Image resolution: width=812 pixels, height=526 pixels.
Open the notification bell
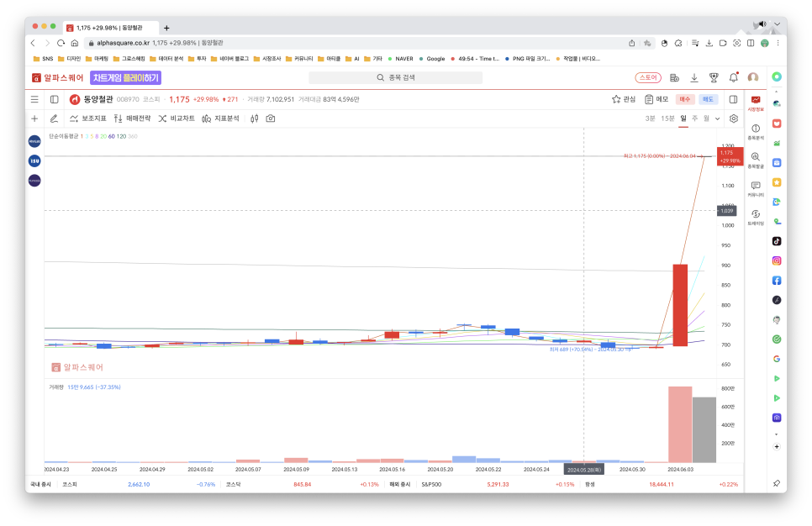(x=733, y=77)
